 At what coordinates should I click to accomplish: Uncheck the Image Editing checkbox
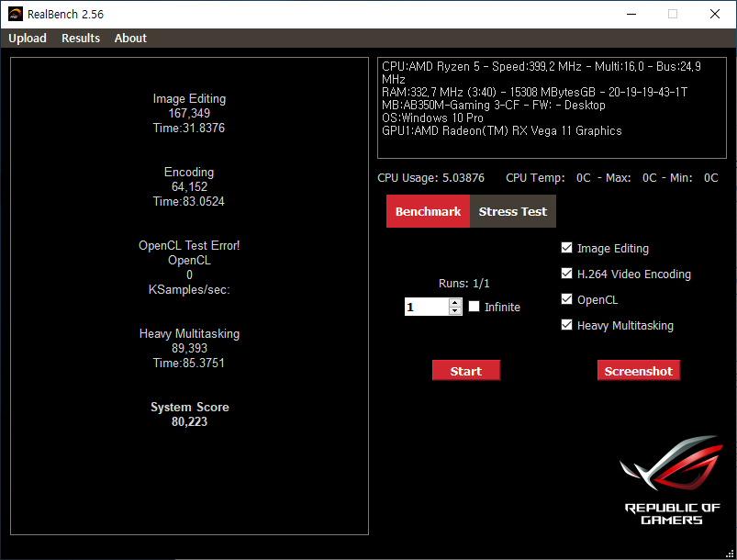tap(567, 248)
